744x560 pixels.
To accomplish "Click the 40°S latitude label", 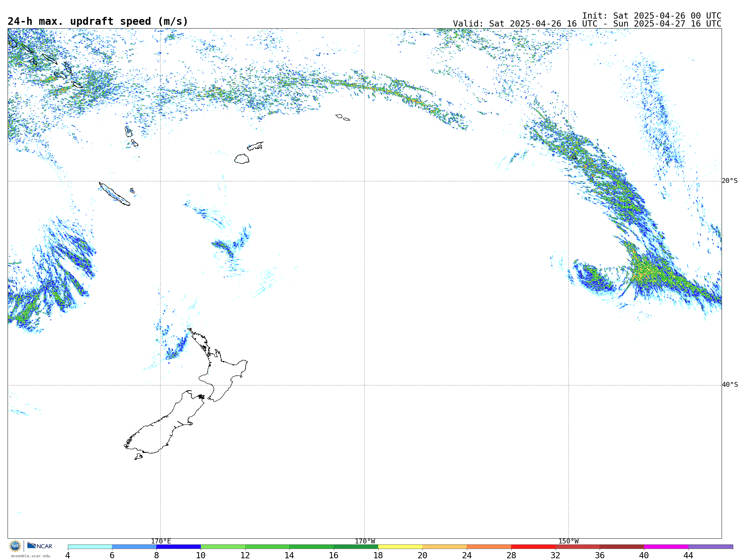I will (730, 385).
